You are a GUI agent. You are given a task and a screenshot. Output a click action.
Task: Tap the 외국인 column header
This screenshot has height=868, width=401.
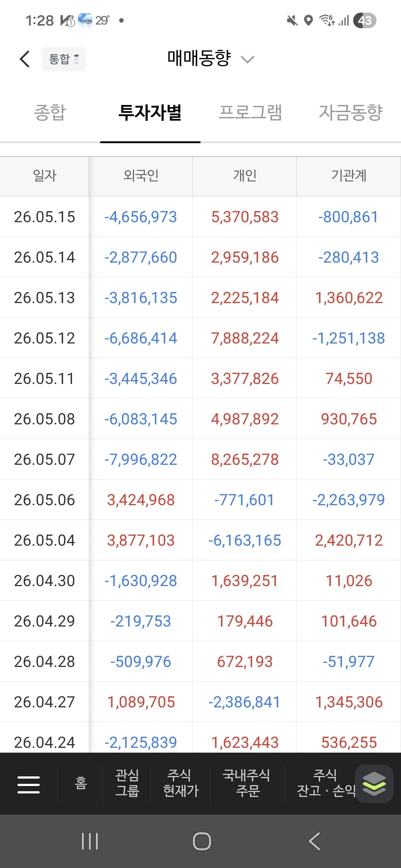tap(141, 176)
